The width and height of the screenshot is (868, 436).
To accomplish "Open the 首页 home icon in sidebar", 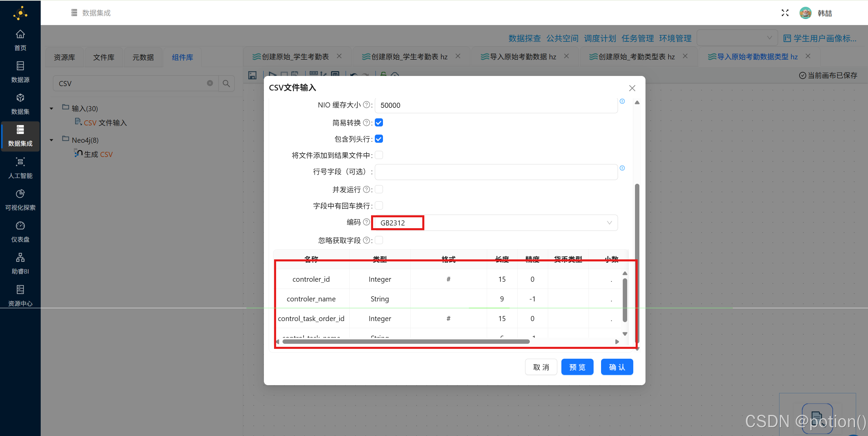I will coord(20,34).
